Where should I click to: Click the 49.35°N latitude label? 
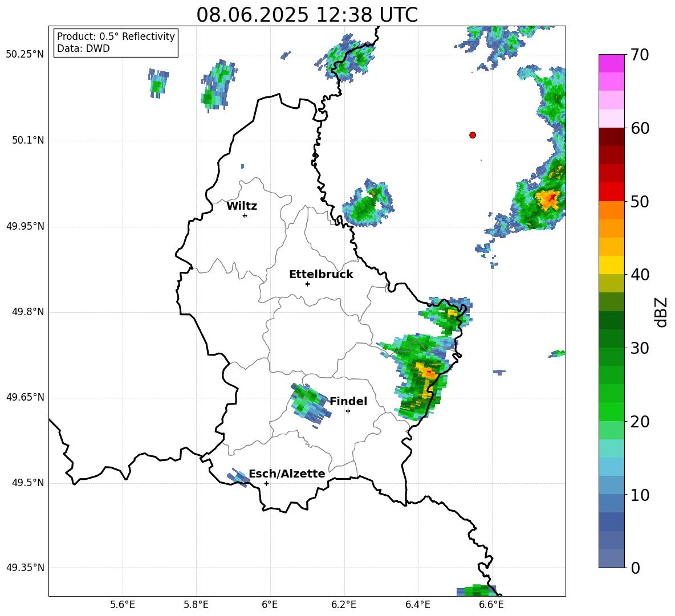[x=25, y=568]
